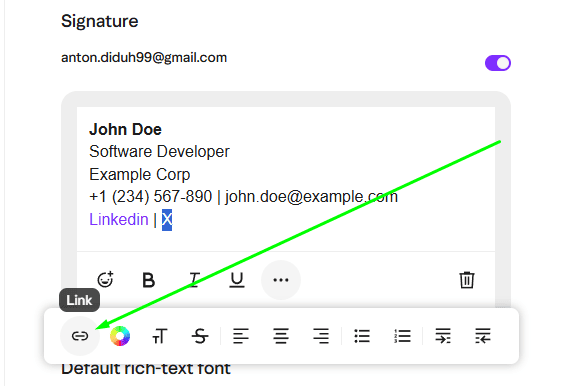Align text right
Viewport: 585px width, 386px height.
321,336
